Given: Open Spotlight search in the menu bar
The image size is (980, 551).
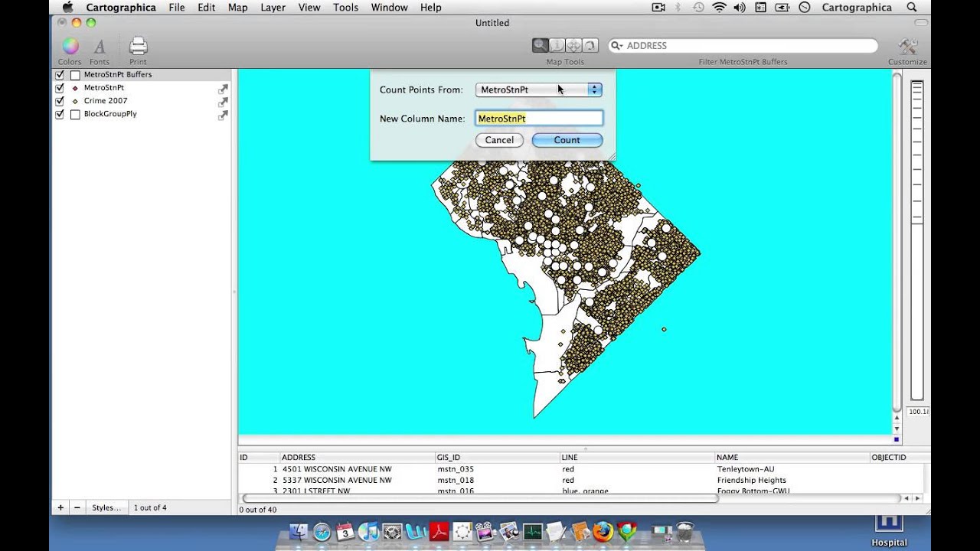Looking at the screenshot, I should pos(912,7).
